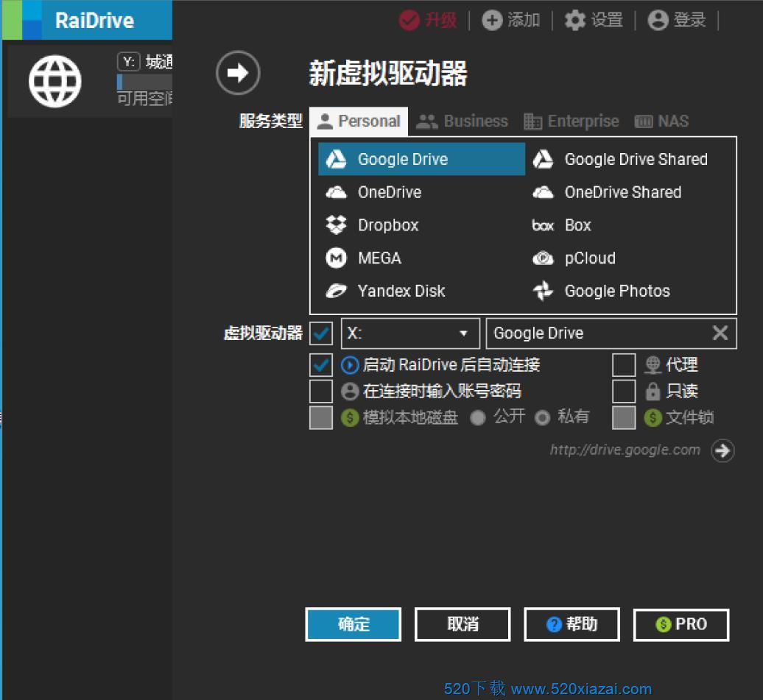
Task: Toggle the 虚拟驱动器 checkbox
Action: [x=321, y=333]
